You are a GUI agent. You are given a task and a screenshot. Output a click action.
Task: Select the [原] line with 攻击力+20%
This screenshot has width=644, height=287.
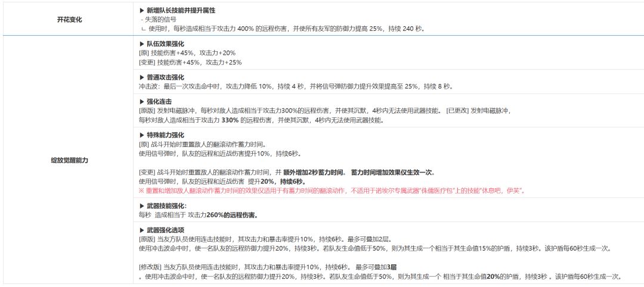(187, 53)
